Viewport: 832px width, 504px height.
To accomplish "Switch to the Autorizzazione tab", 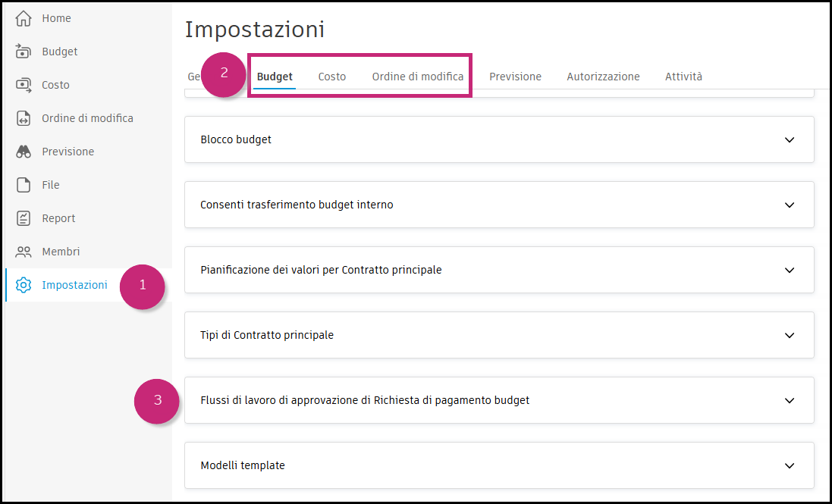I will click(x=603, y=76).
